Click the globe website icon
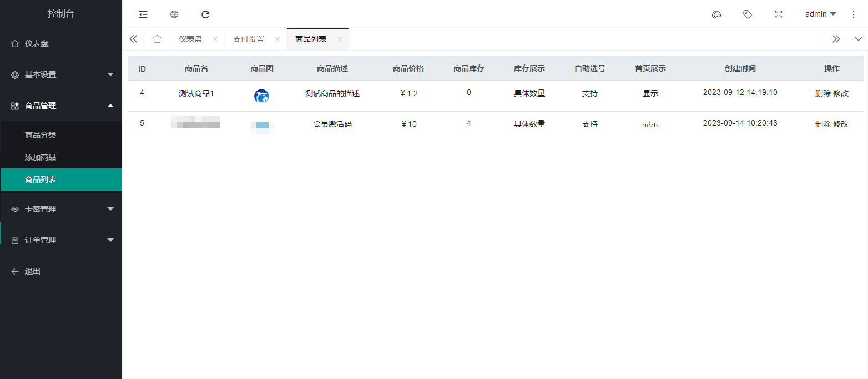The width and height of the screenshot is (868, 379). pos(174,14)
